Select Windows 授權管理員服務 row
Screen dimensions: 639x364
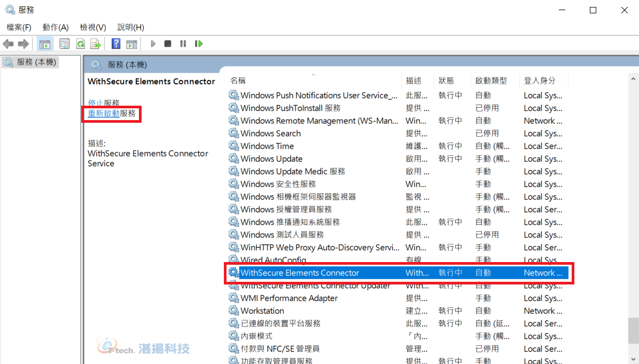coord(398,209)
